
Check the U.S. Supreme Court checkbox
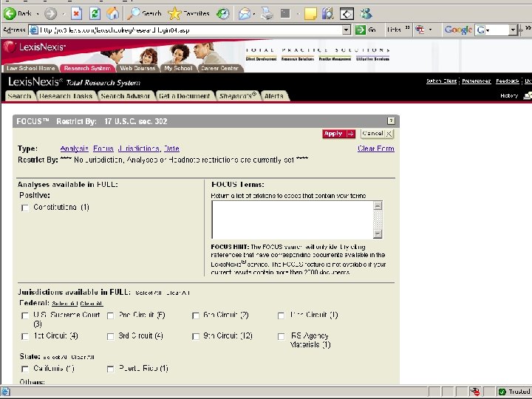pyautogui.click(x=25, y=316)
